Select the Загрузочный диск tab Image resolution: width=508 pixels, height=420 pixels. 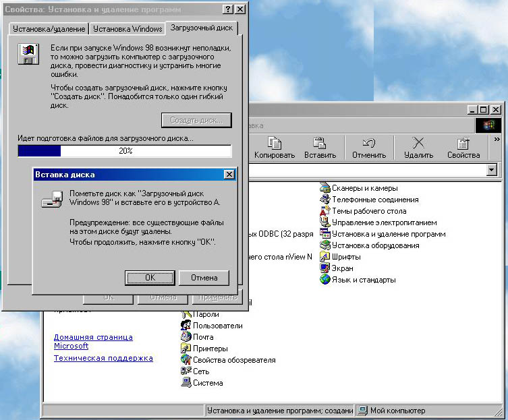click(202, 28)
